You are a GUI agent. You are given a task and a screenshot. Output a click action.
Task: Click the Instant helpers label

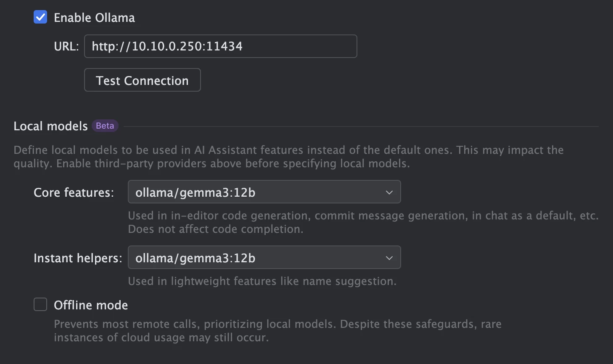click(x=78, y=258)
